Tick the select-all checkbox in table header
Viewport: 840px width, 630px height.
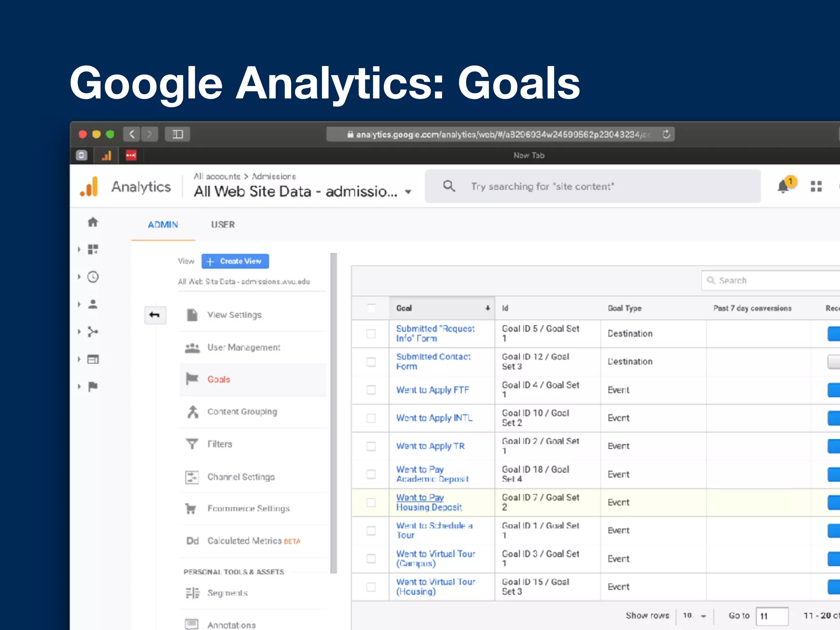point(371,308)
